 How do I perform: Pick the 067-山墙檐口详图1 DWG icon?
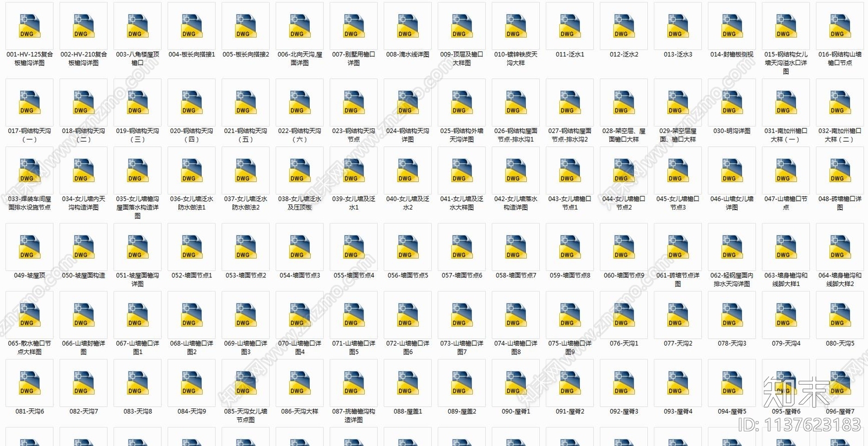[x=137, y=315]
